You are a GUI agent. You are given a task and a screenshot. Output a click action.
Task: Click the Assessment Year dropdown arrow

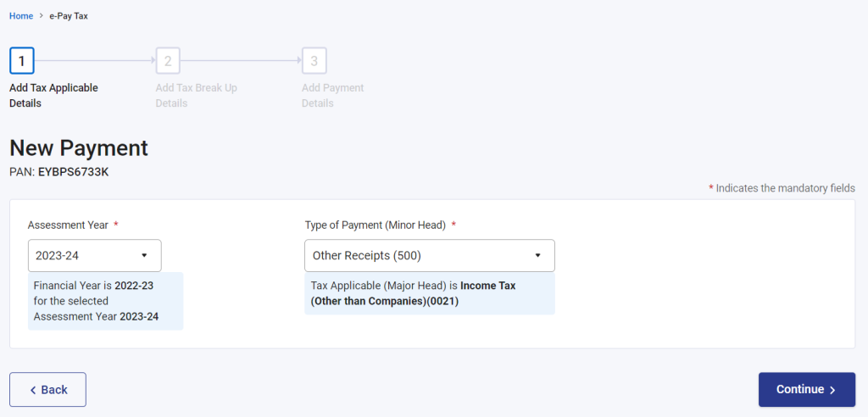coord(144,255)
